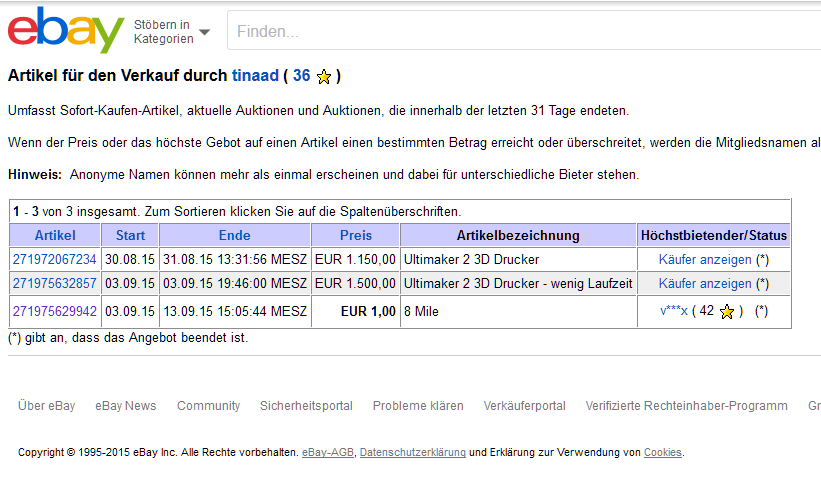Image resolution: width=821 pixels, height=478 pixels.
Task: Open bidder v***x profile
Action: 674,311
